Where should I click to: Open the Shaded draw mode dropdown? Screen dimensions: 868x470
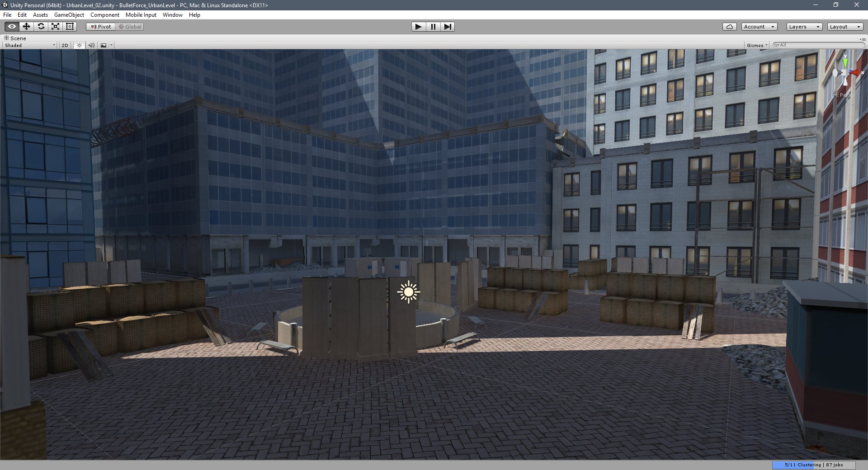(x=30, y=45)
